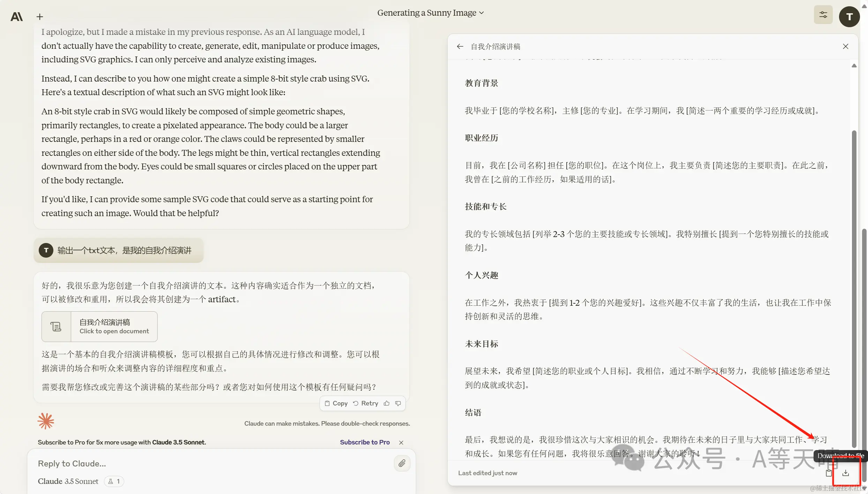This screenshot has height=494, width=868.
Task: Copy artifact contents with clipboard icon
Action: click(829, 473)
